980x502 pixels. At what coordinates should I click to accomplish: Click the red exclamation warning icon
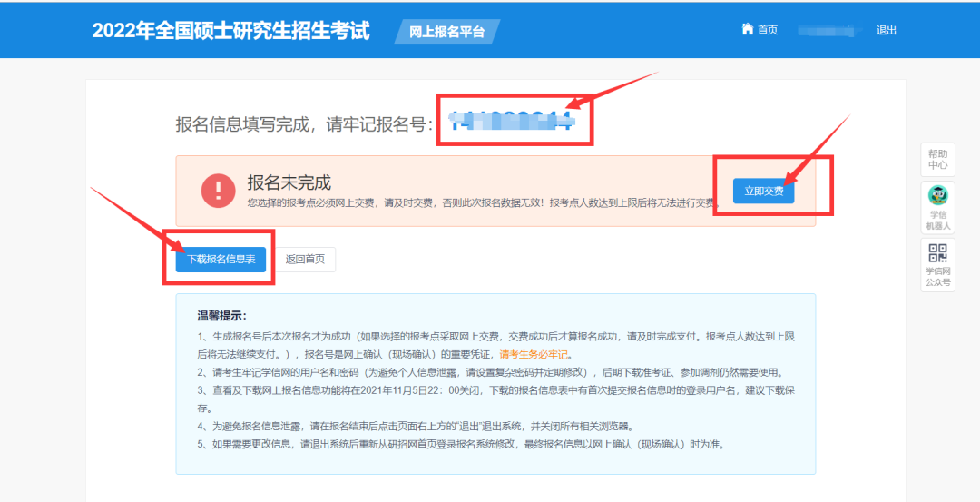218,191
